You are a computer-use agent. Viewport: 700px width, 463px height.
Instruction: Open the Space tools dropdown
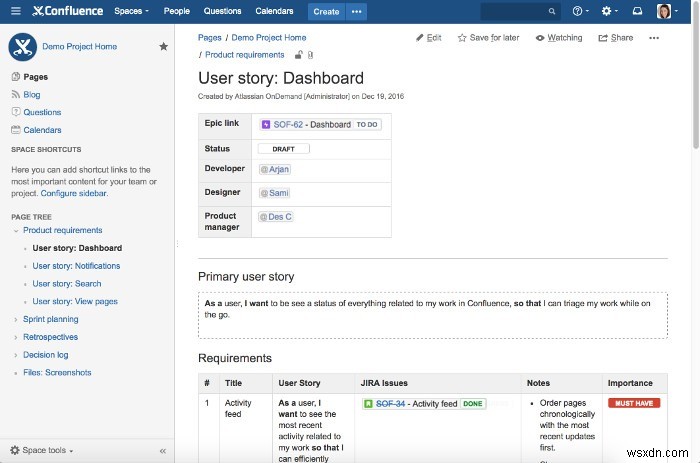[42, 450]
